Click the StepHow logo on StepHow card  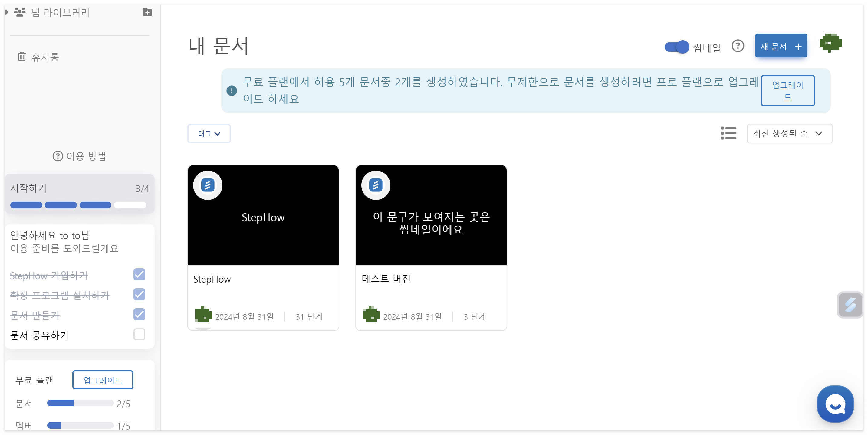(x=208, y=185)
